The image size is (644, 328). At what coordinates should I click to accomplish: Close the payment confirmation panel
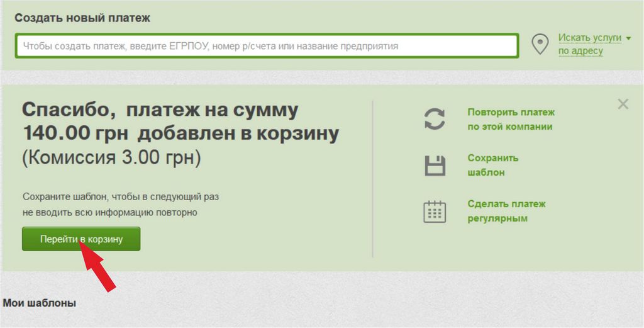(x=623, y=104)
